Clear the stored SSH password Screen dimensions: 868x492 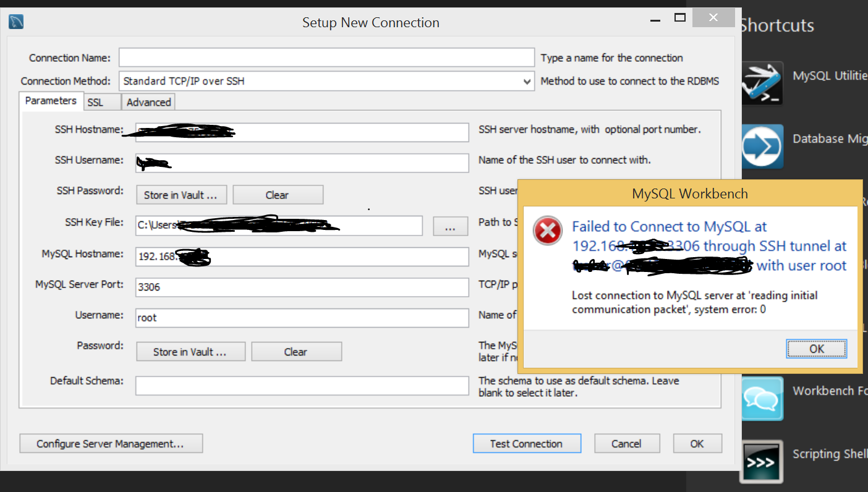pyautogui.click(x=278, y=195)
